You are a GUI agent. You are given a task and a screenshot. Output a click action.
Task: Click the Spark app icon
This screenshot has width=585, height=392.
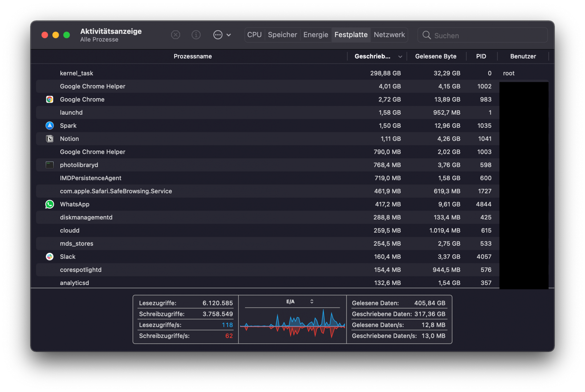point(50,126)
